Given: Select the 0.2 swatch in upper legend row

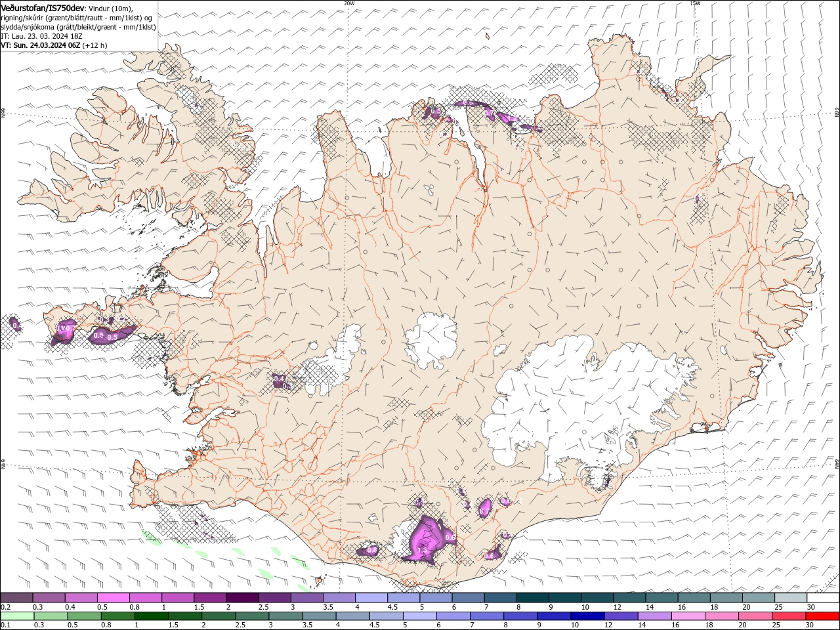Looking at the screenshot, I should pos(17,598).
